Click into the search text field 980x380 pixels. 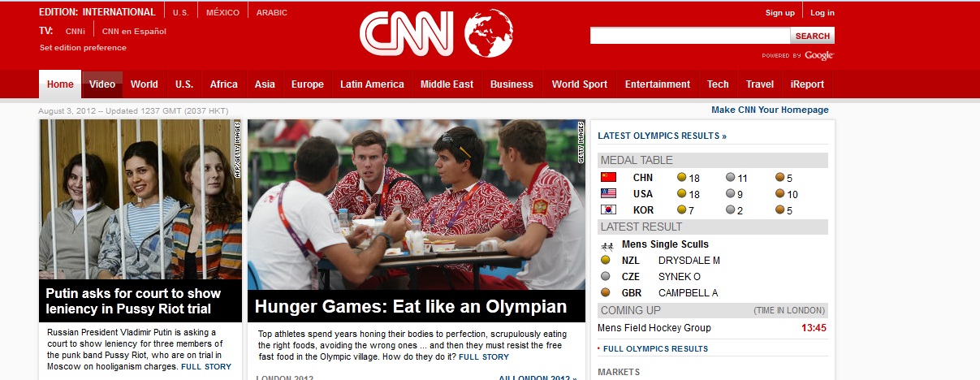point(690,36)
